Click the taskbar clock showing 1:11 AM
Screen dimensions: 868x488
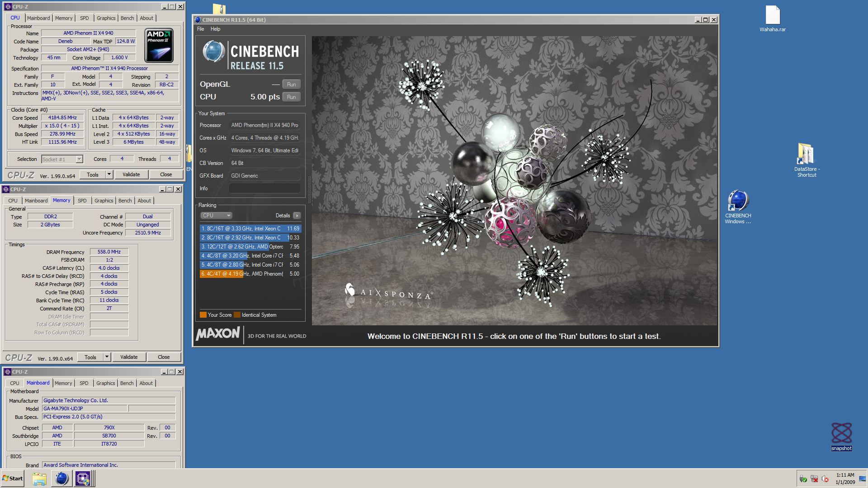845,479
